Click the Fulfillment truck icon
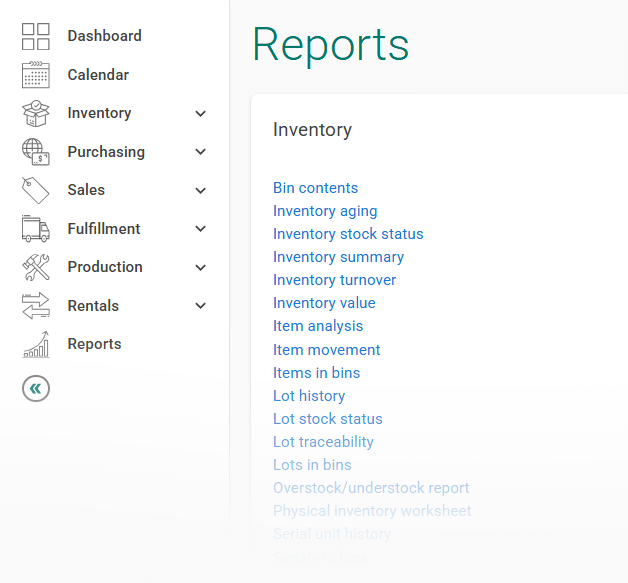This screenshot has width=628, height=583. pos(36,229)
